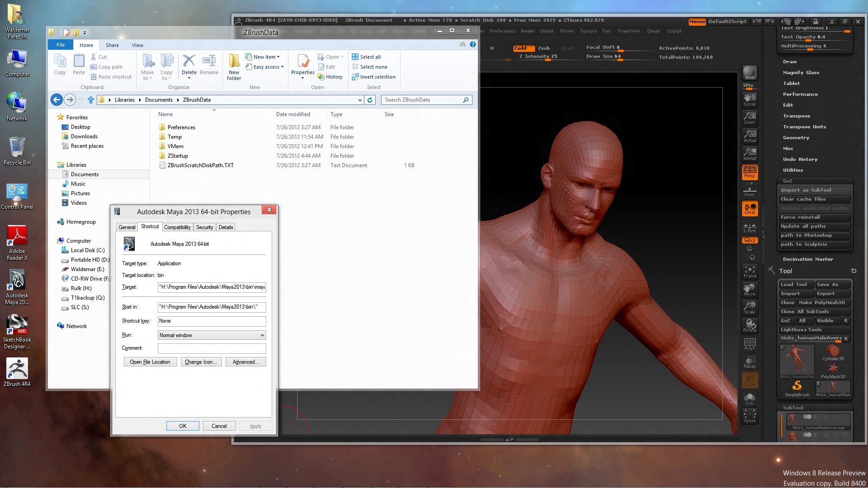Click Invert selection in the ribbon
868x488 pixels.
pyautogui.click(x=373, y=77)
